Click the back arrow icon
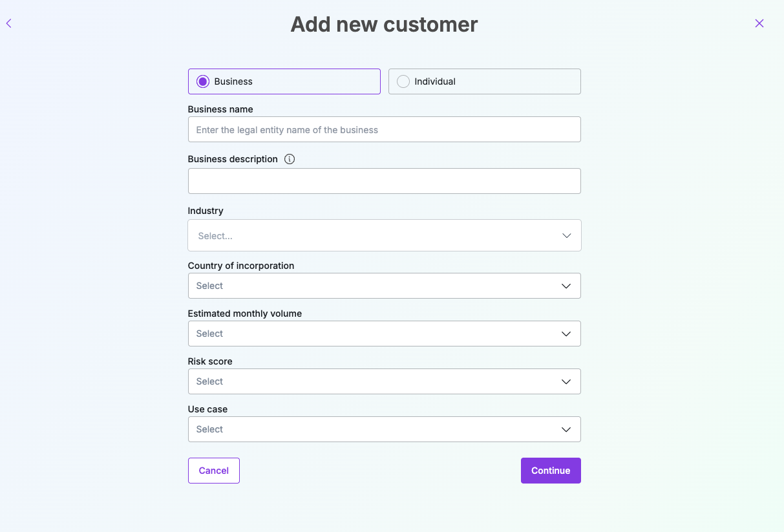This screenshot has height=532, width=784. [x=9, y=23]
